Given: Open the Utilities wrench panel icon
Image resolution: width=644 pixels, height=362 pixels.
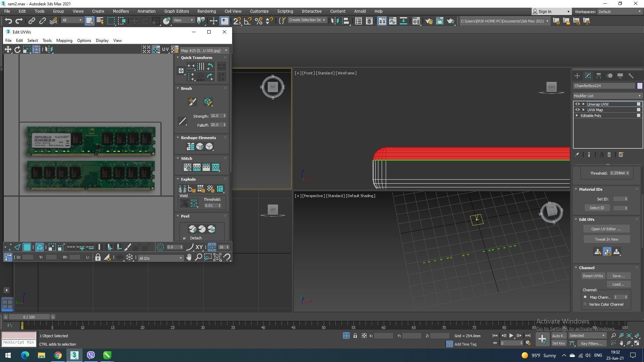Looking at the screenshot, I should click(x=631, y=76).
